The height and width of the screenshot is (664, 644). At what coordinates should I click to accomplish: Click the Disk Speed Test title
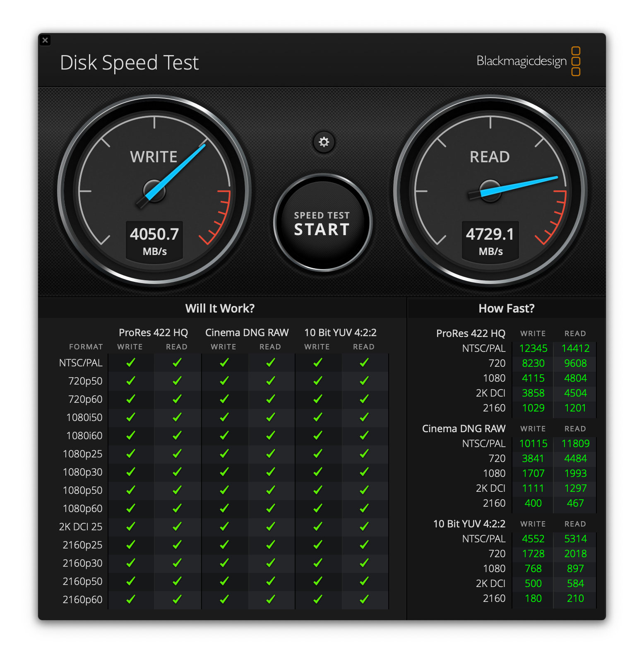pyautogui.click(x=130, y=63)
